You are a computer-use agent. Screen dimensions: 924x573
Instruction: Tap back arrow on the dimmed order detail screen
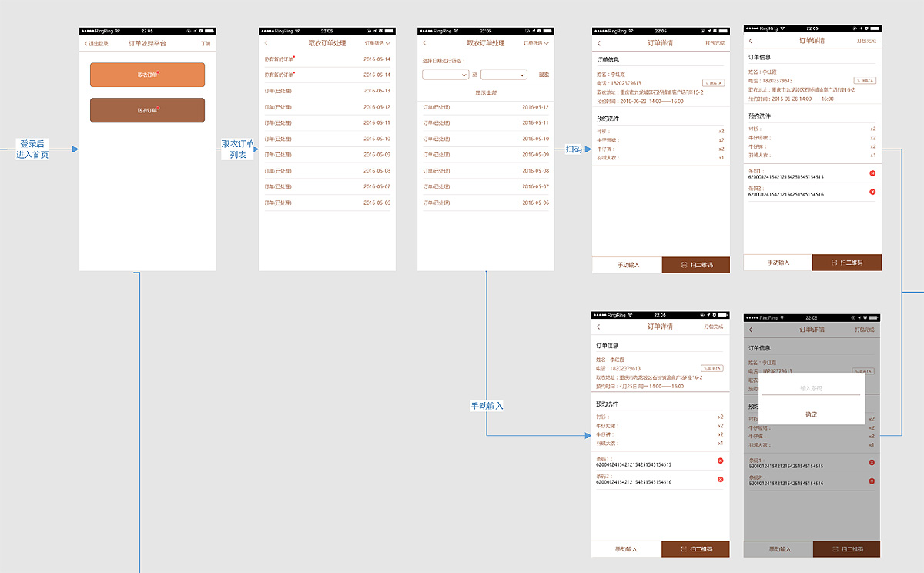(x=751, y=330)
